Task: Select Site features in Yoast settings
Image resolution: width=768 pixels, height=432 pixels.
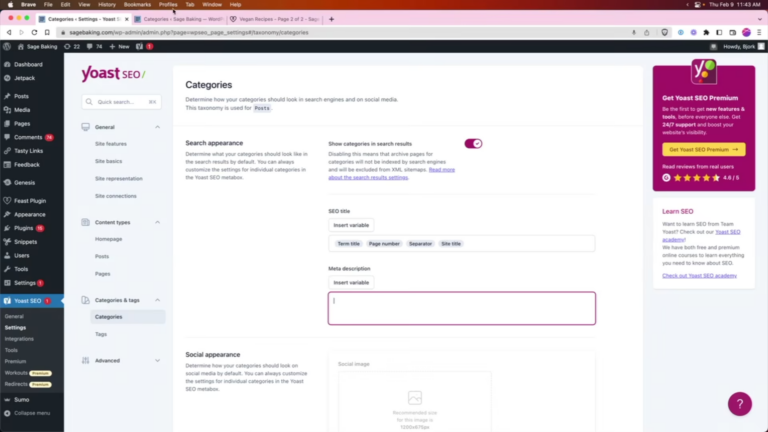Action: [x=111, y=144]
